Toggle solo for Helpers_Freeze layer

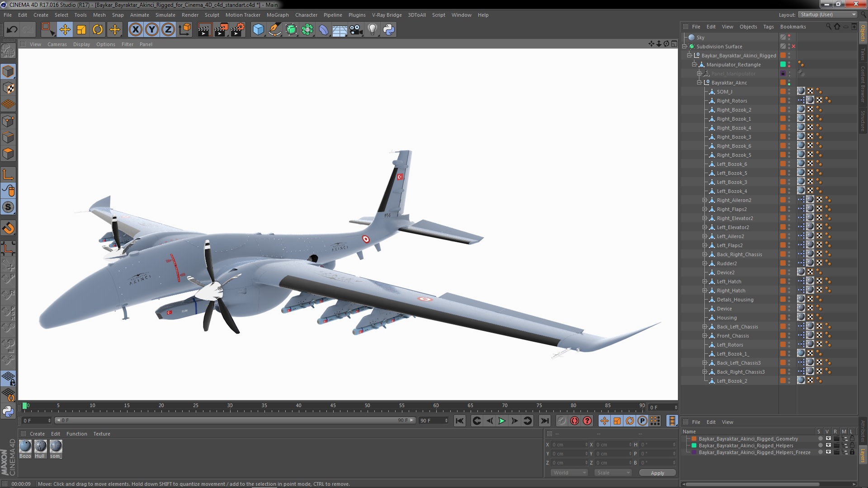[x=821, y=452]
